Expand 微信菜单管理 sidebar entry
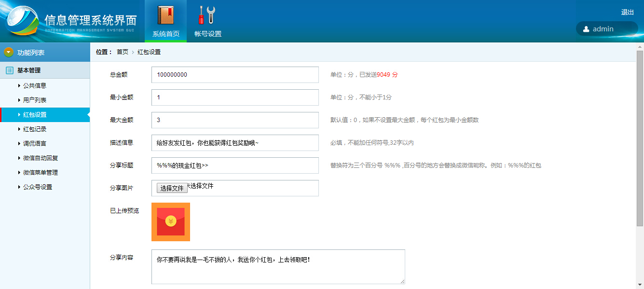The height and width of the screenshot is (289, 644). point(41,173)
